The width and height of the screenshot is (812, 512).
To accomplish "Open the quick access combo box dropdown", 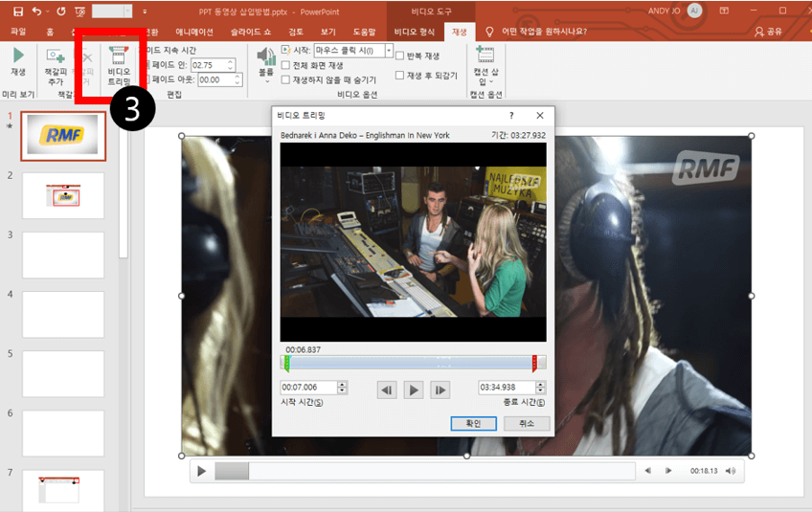I will point(128,11).
